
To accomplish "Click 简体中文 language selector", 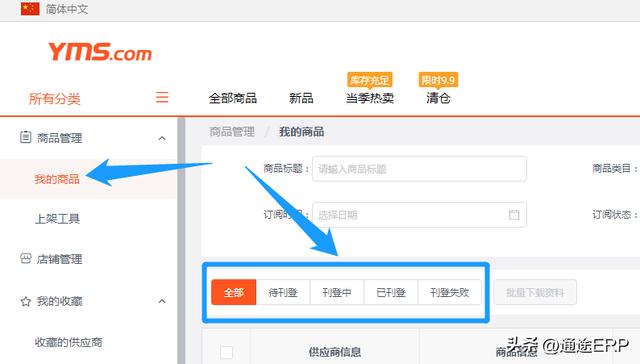I will (x=67, y=9).
